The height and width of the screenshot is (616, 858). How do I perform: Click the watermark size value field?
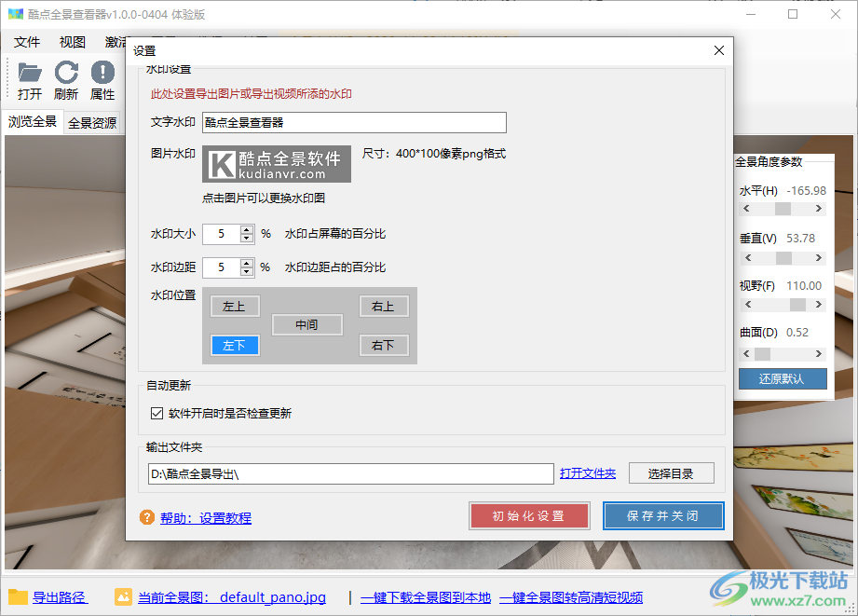(222, 234)
